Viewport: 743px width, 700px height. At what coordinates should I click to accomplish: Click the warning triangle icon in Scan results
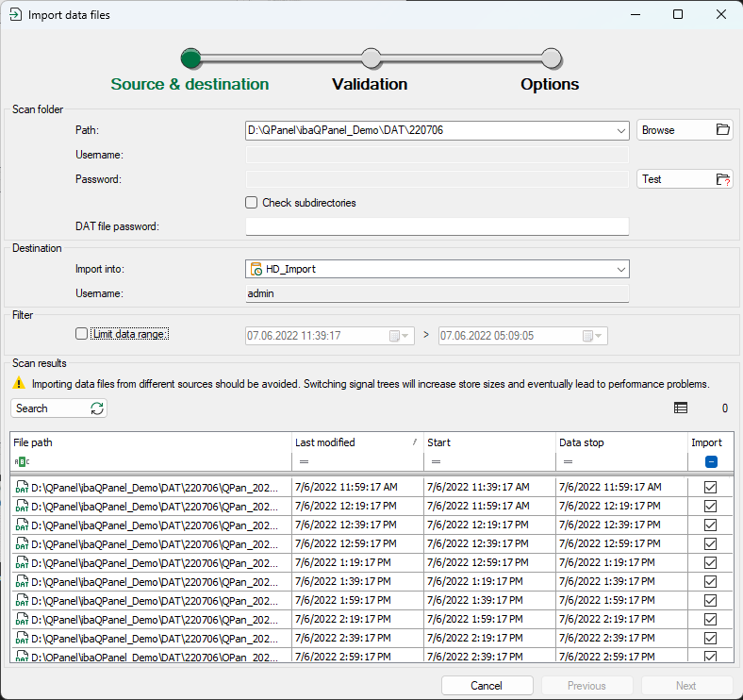(19, 384)
